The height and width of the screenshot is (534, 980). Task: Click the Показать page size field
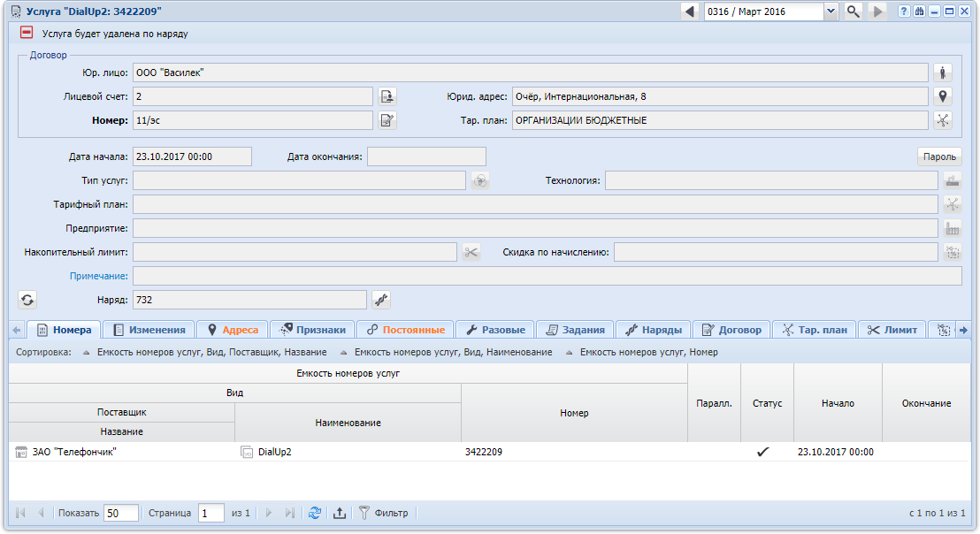[x=121, y=513]
